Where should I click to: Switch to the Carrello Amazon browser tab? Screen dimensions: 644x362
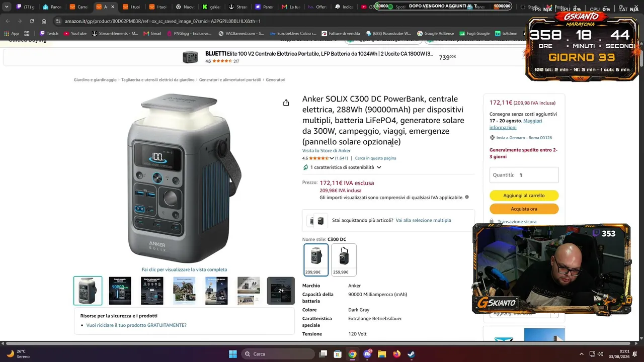[x=78, y=7]
